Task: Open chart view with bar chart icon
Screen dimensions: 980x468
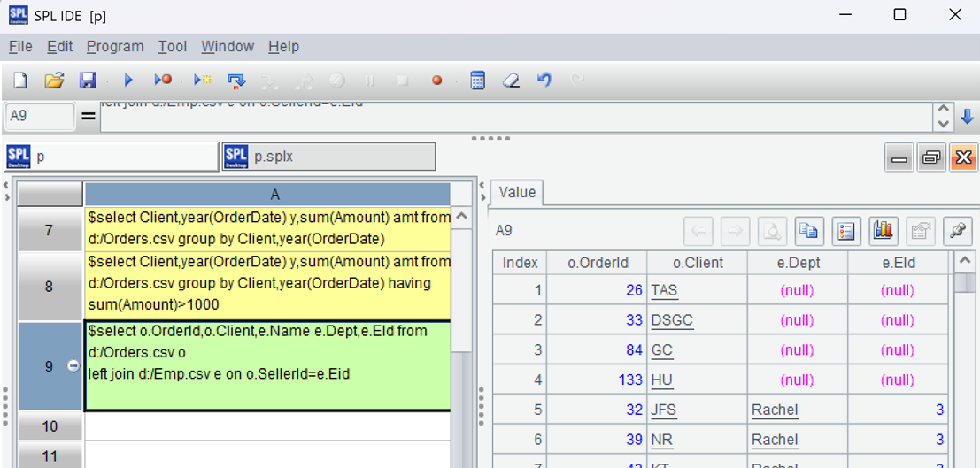Action: (882, 231)
